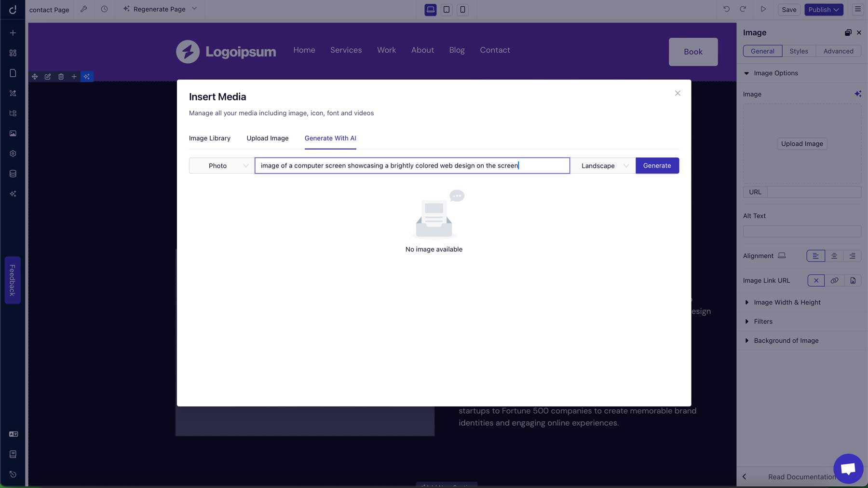Open the Styles tab in Image panel

click(x=799, y=51)
